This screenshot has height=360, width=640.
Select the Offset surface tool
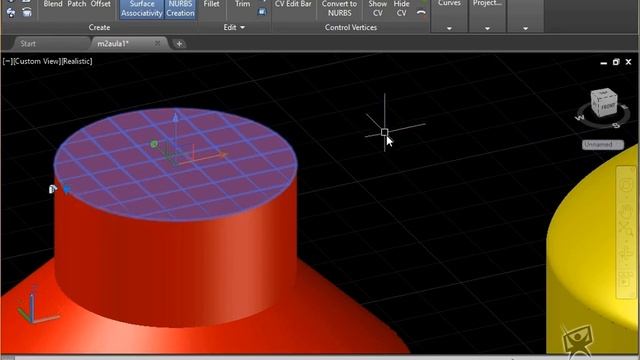pos(100,4)
